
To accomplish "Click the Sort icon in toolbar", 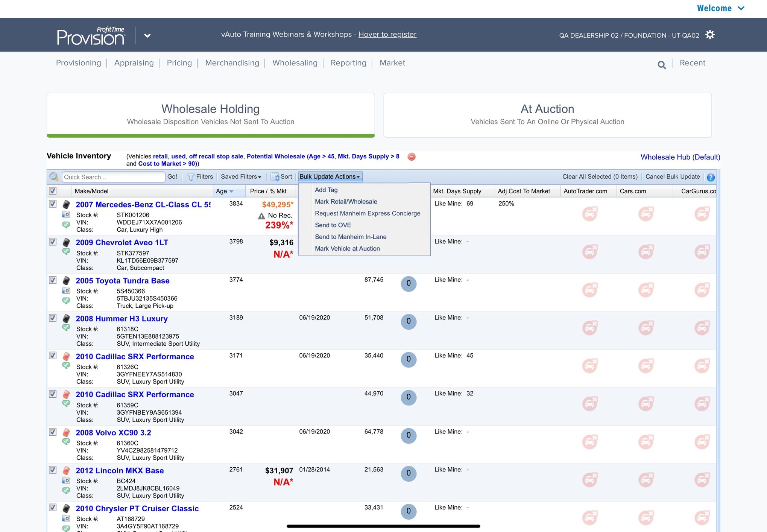I will click(x=275, y=177).
